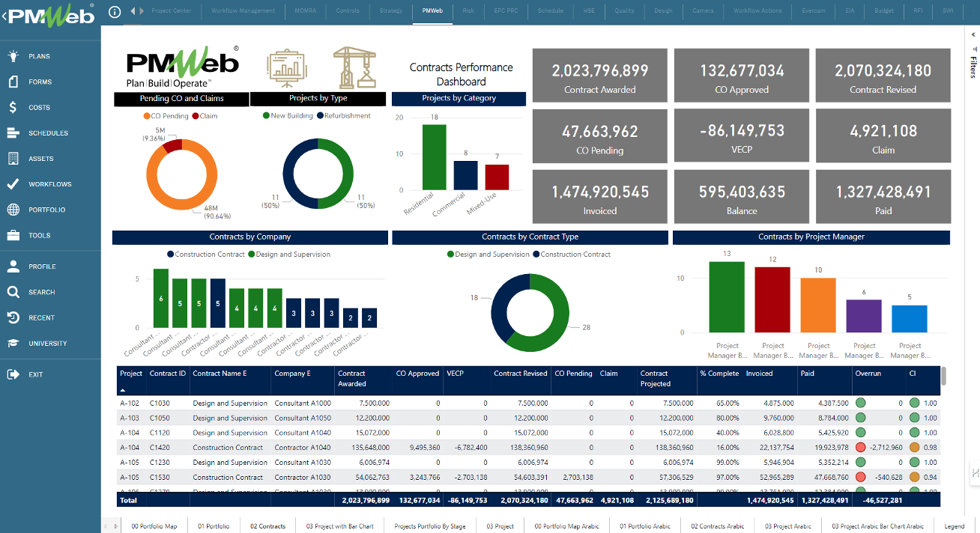Switch to the Schedule tab

(x=550, y=10)
